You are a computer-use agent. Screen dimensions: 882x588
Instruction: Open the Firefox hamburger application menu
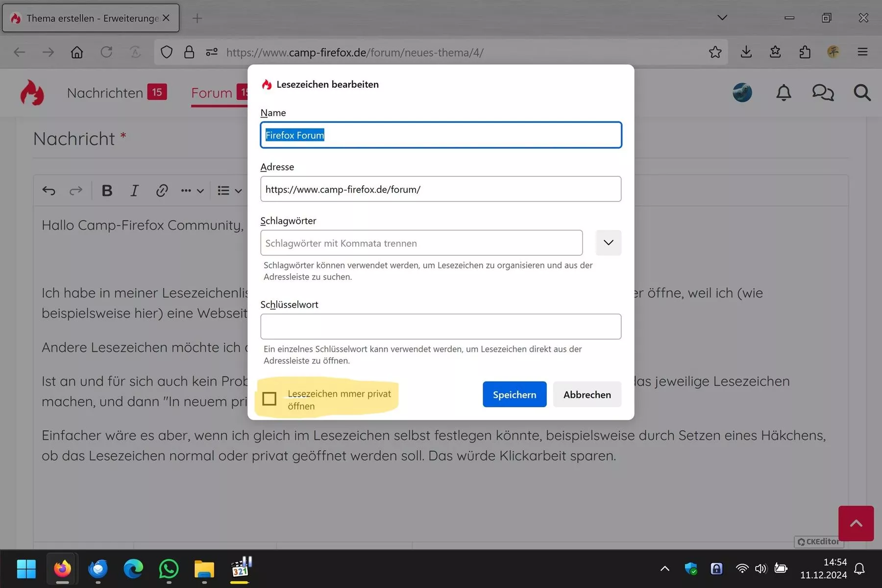(863, 52)
